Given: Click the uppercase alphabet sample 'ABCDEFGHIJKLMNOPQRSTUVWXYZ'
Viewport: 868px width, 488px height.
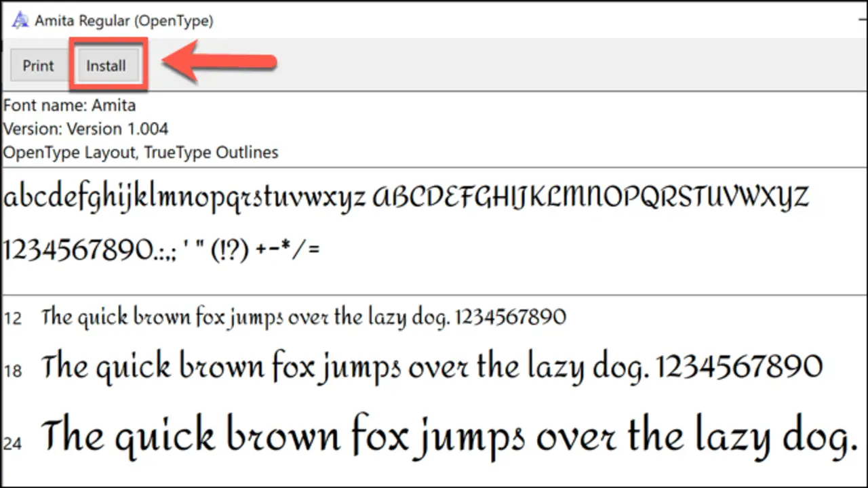Looking at the screenshot, I should tap(591, 197).
